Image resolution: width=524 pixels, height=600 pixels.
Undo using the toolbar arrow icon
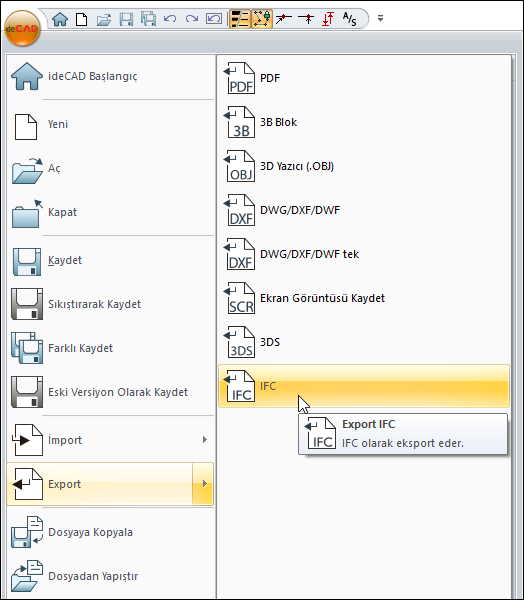170,19
